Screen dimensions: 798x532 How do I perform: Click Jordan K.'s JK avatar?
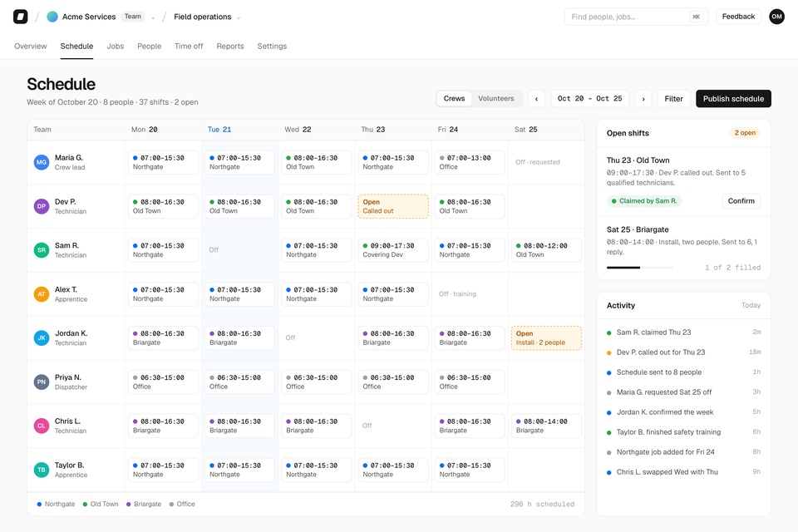point(42,338)
